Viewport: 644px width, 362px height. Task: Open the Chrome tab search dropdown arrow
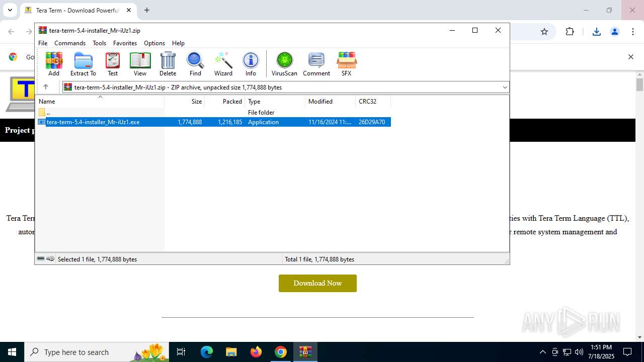(10, 10)
